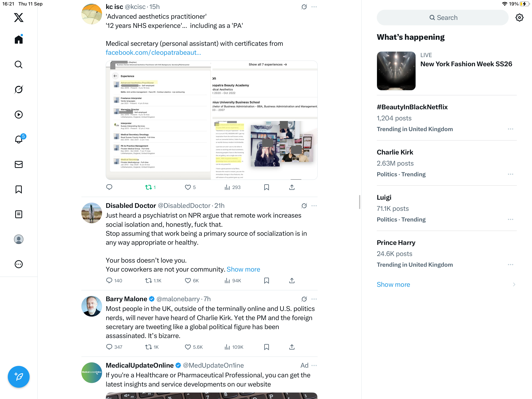Open Bookmarks in the left sidebar
Viewport: 532px width, 399px height.
click(18, 189)
